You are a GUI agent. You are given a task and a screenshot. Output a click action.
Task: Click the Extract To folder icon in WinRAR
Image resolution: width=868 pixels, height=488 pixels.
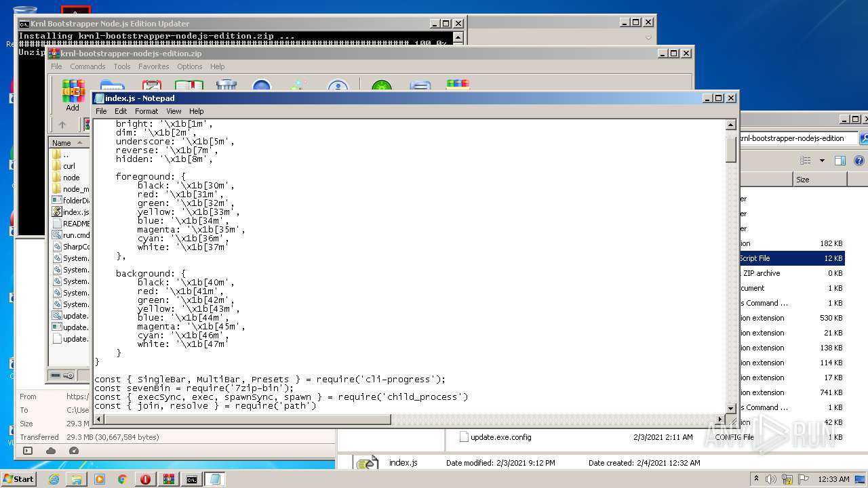click(113, 85)
